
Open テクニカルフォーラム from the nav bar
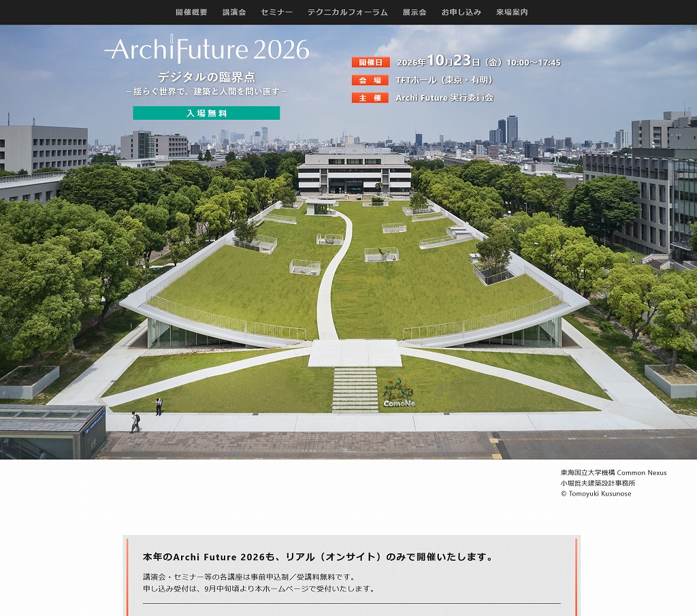348,12
